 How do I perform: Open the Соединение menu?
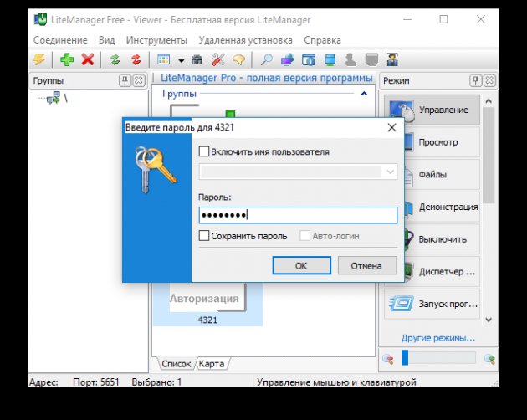pos(60,40)
